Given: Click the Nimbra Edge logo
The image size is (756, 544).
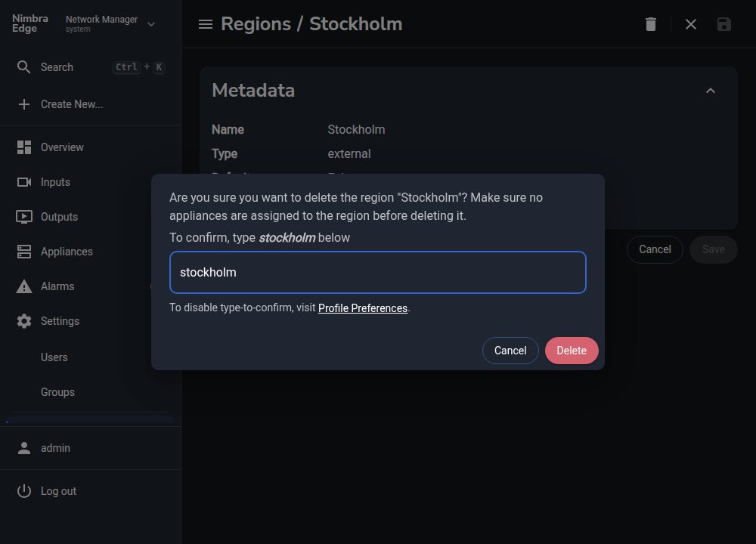Looking at the screenshot, I should coord(30,23).
